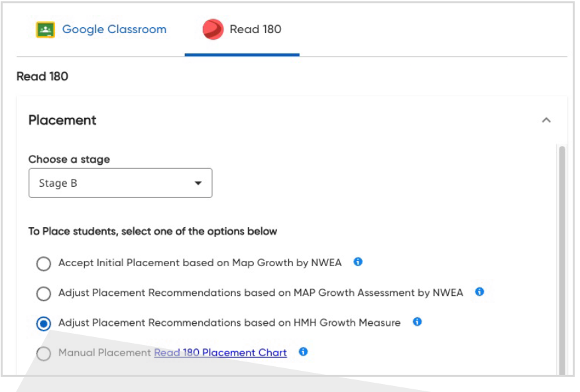This screenshot has width=580, height=392.
Task: Select the Read 180 tab label
Action: [255, 30]
